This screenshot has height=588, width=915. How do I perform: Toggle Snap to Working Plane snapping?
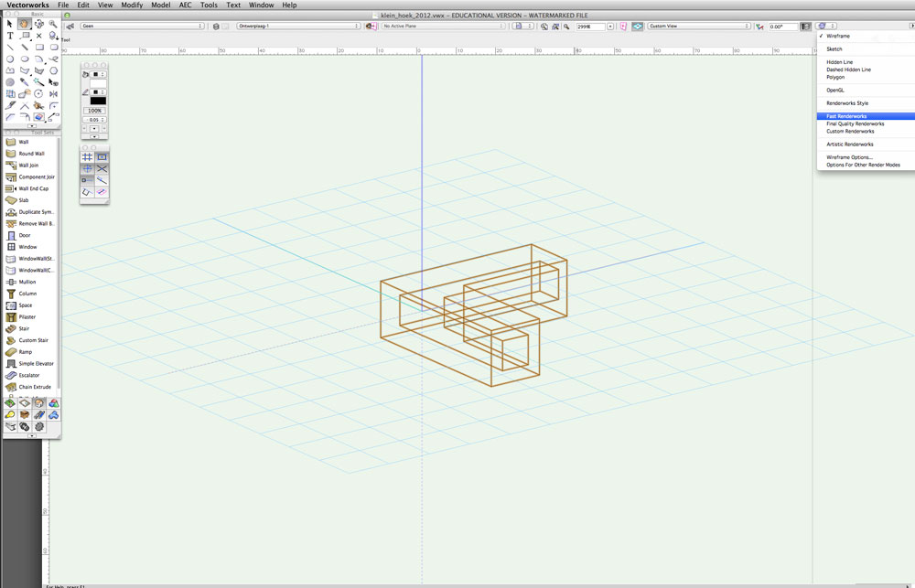point(102,192)
